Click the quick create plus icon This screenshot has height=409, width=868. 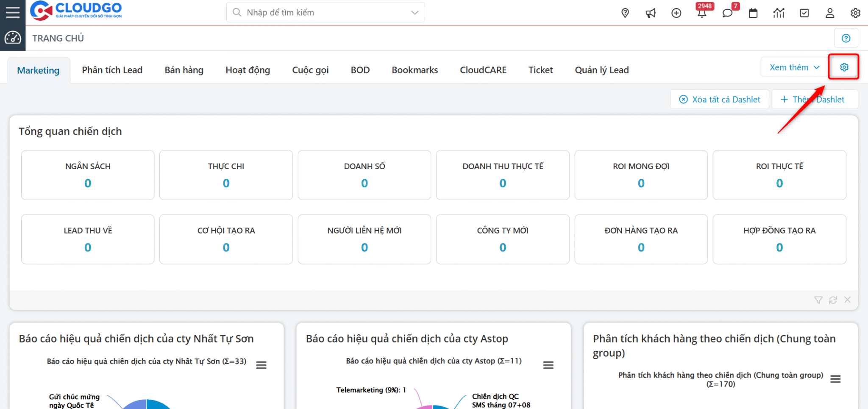(676, 13)
